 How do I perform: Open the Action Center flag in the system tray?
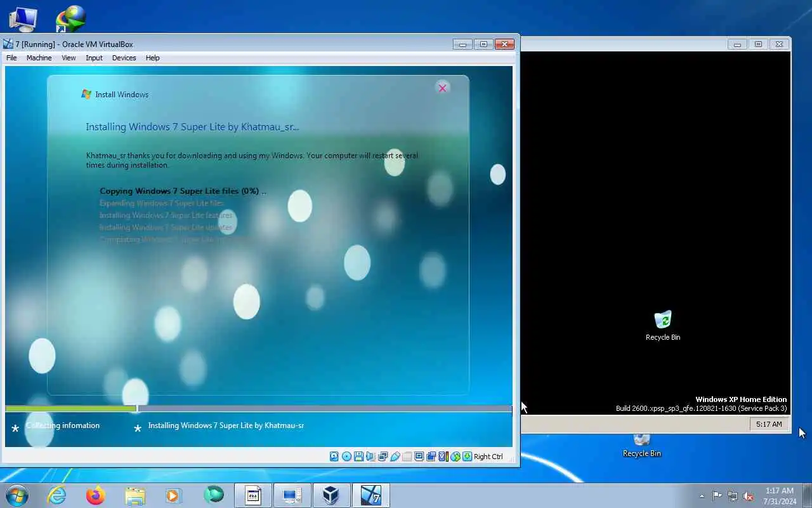717,496
